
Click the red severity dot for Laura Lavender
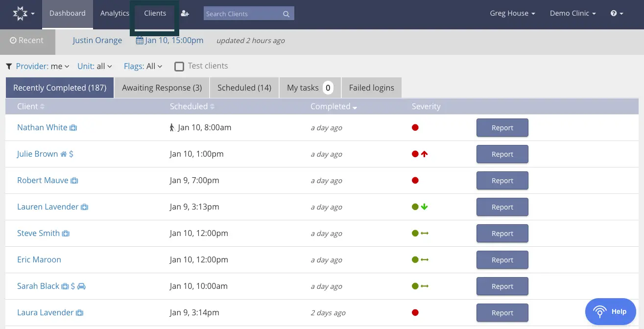click(415, 312)
